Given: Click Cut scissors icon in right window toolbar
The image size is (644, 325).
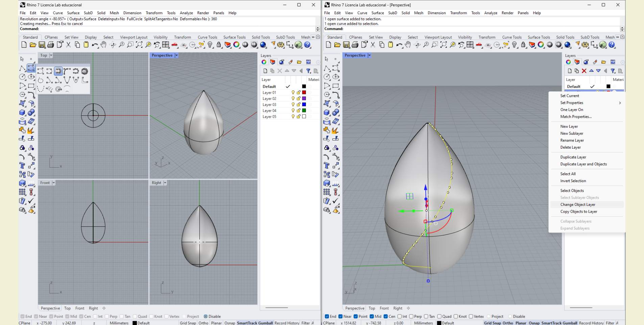Looking at the screenshot, I should click(x=373, y=45).
